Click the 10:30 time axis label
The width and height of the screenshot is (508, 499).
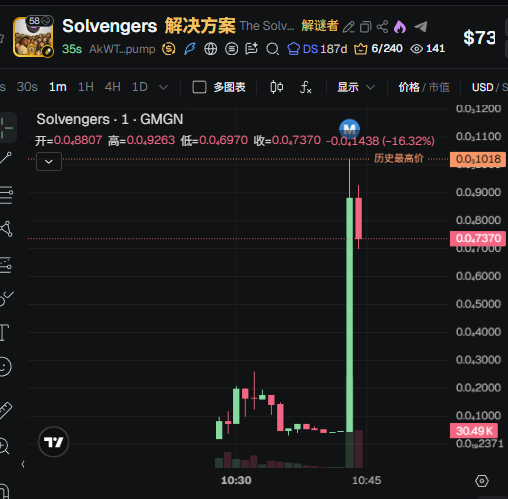pyautogui.click(x=236, y=480)
